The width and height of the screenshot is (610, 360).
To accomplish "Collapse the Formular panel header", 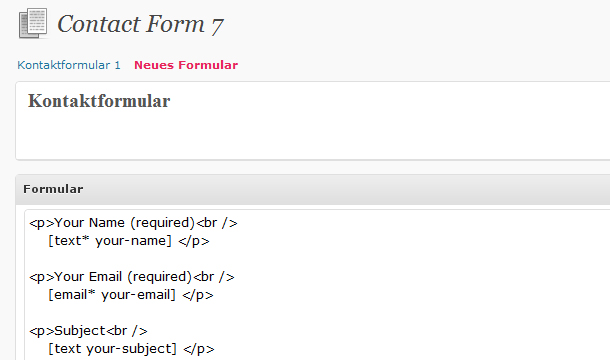I will click(313, 189).
